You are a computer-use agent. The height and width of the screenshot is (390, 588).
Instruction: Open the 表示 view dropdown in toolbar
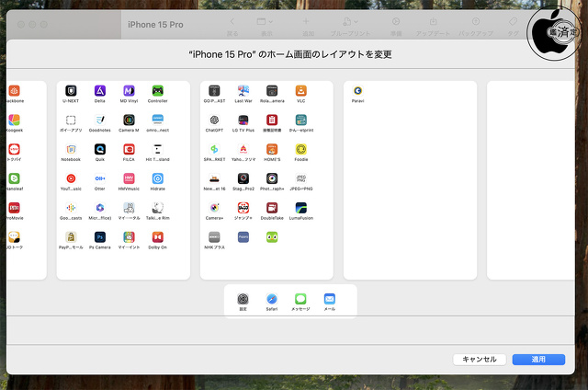click(265, 26)
